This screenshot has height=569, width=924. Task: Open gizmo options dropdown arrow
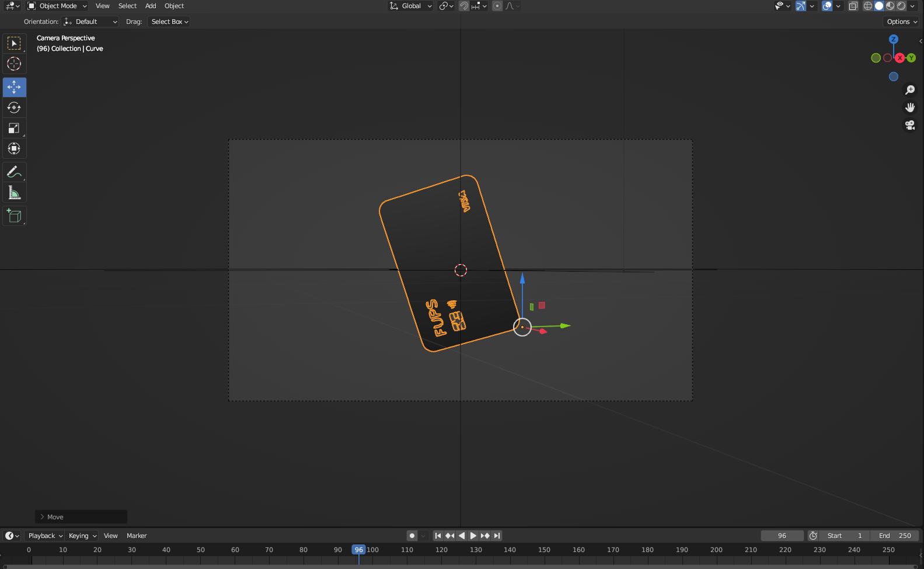point(812,6)
